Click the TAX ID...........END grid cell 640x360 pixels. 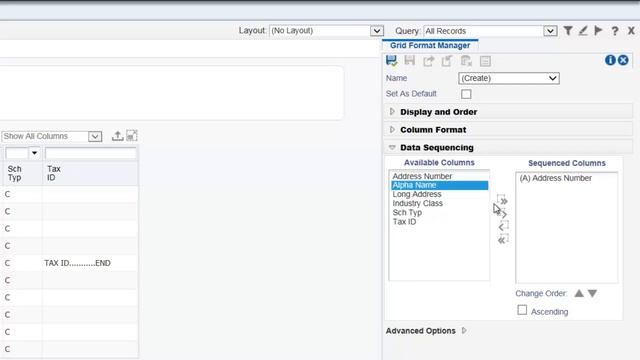(90, 263)
